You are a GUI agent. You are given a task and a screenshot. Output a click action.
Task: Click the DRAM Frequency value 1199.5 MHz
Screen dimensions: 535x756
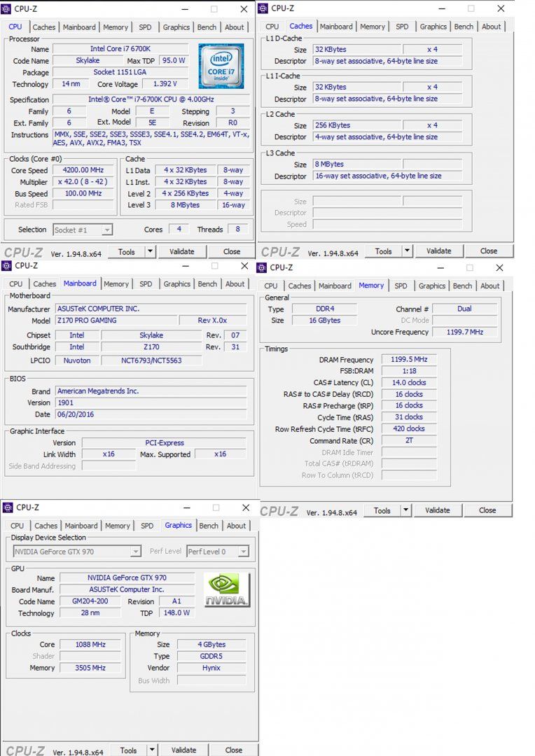tap(409, 359)
